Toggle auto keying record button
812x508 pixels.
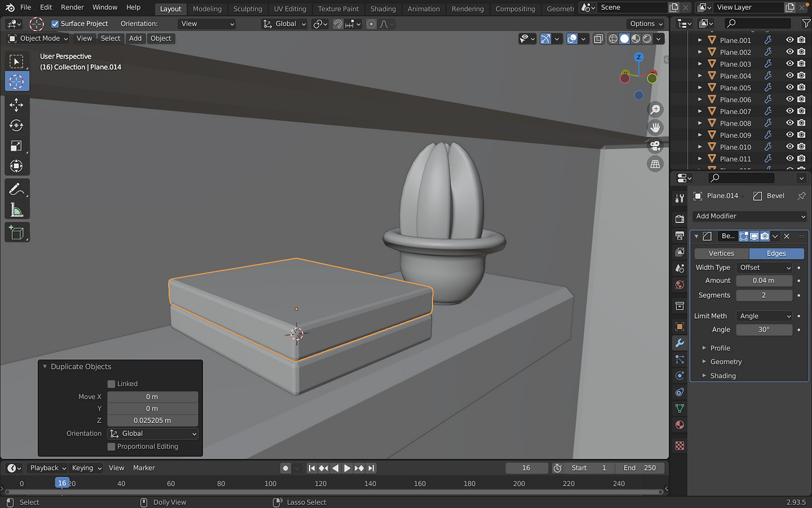285,468
